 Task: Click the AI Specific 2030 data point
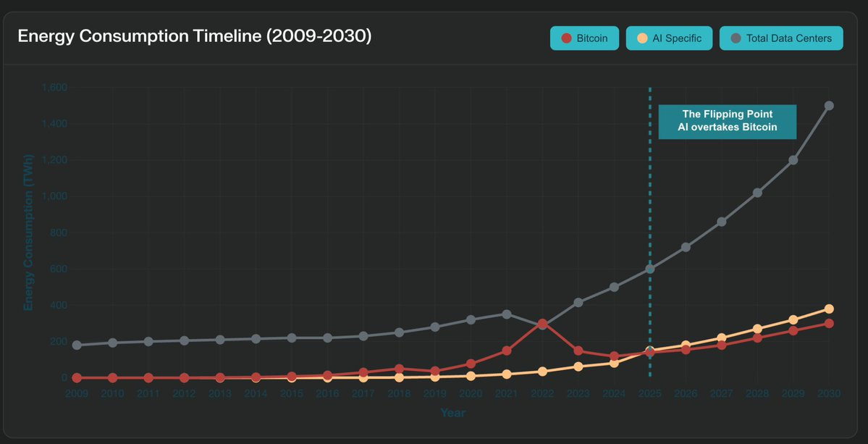click(x=829, y=309)
